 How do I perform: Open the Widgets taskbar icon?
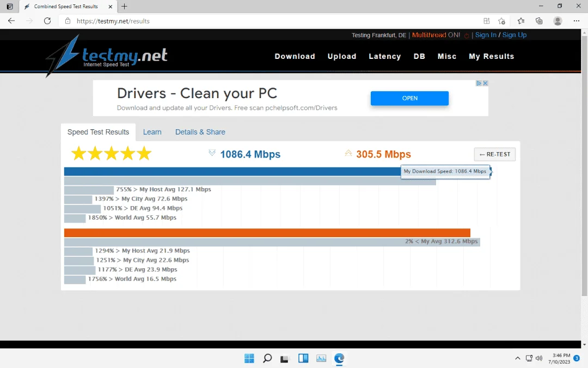tap(303, 358)
